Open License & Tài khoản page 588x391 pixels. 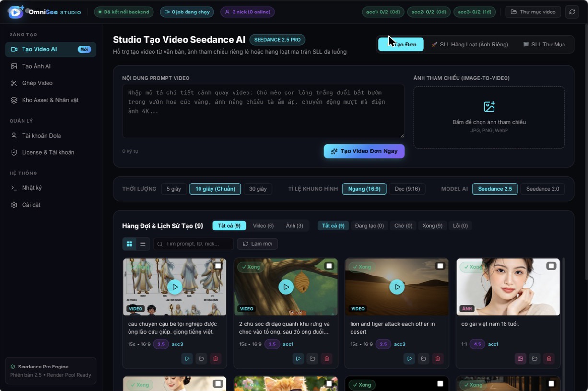(x=51, y=152)
